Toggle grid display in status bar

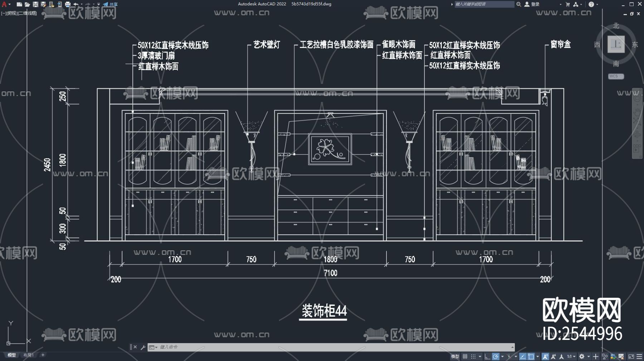coord(465,356)
